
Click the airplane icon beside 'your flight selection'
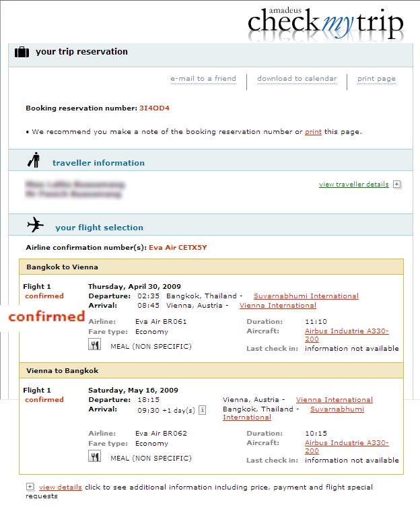point(36,224)
